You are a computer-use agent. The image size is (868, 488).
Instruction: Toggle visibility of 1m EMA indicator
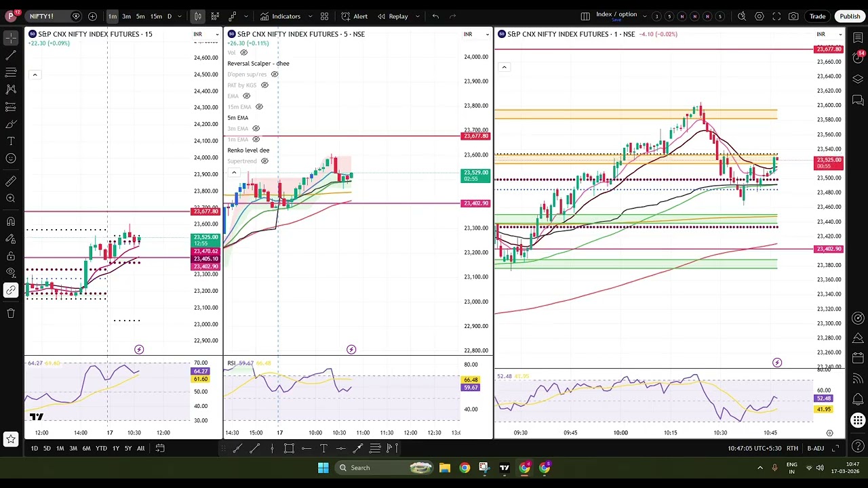256,139
